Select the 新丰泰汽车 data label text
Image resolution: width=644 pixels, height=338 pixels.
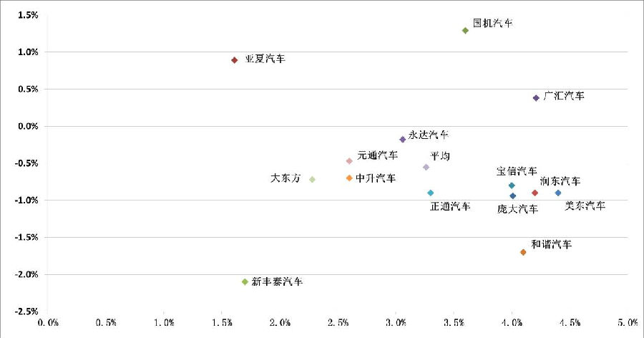277,282
